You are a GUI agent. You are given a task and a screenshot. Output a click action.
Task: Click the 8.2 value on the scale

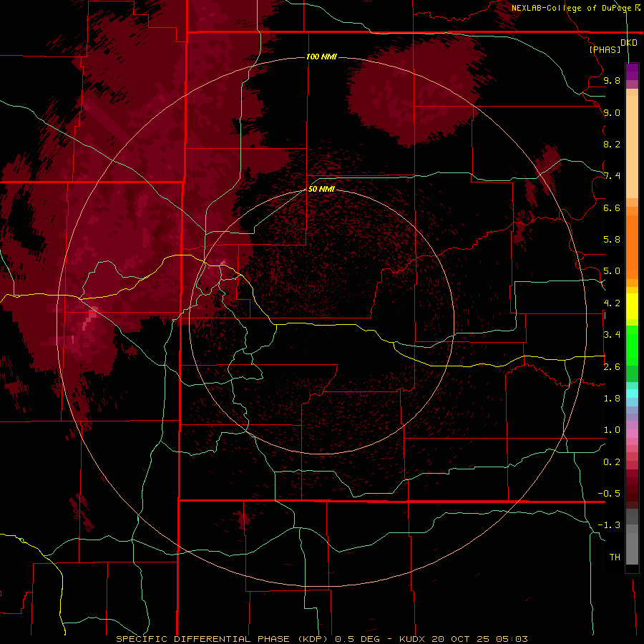tap(612, 144)
